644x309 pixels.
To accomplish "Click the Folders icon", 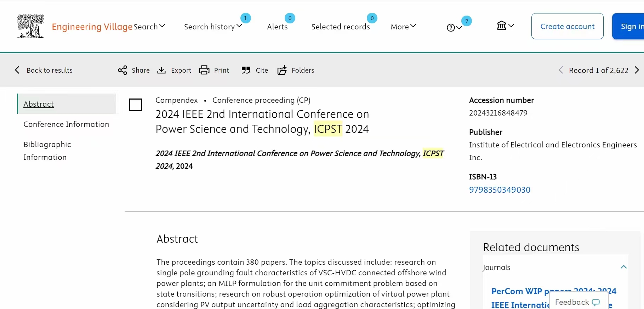I will point(282,70).
